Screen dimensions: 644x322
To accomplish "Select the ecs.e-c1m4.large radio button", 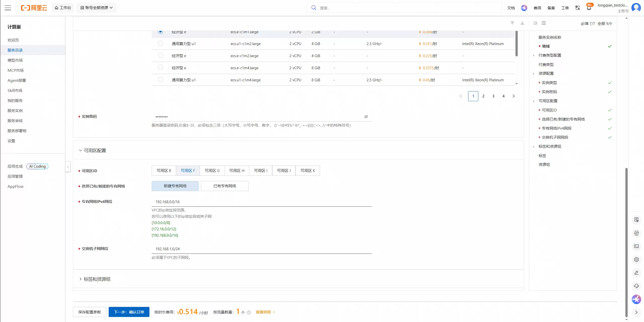I will (160, 67).
